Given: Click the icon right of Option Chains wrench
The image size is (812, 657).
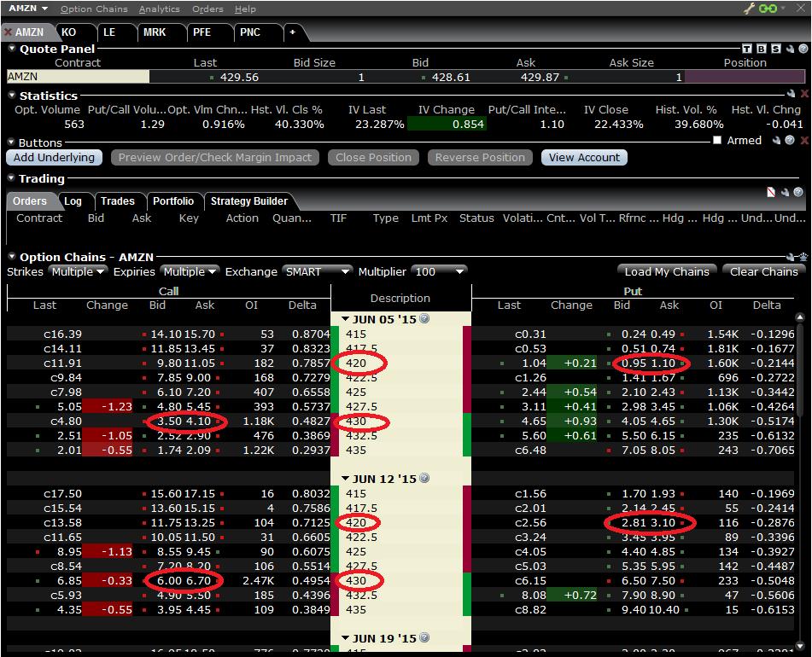Looking at the screenshot, I should pyautogui.click(x=803, y=257).
